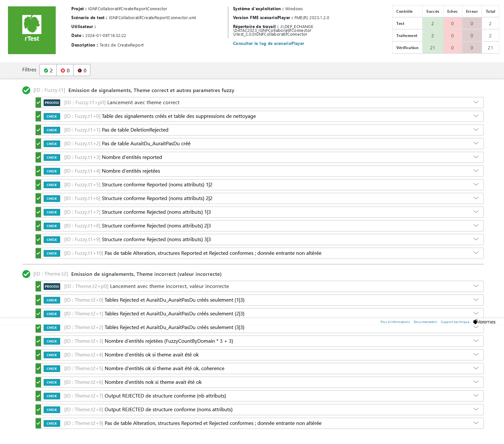Click green checkmark on Theme.t2+4 row

[38, 355]
